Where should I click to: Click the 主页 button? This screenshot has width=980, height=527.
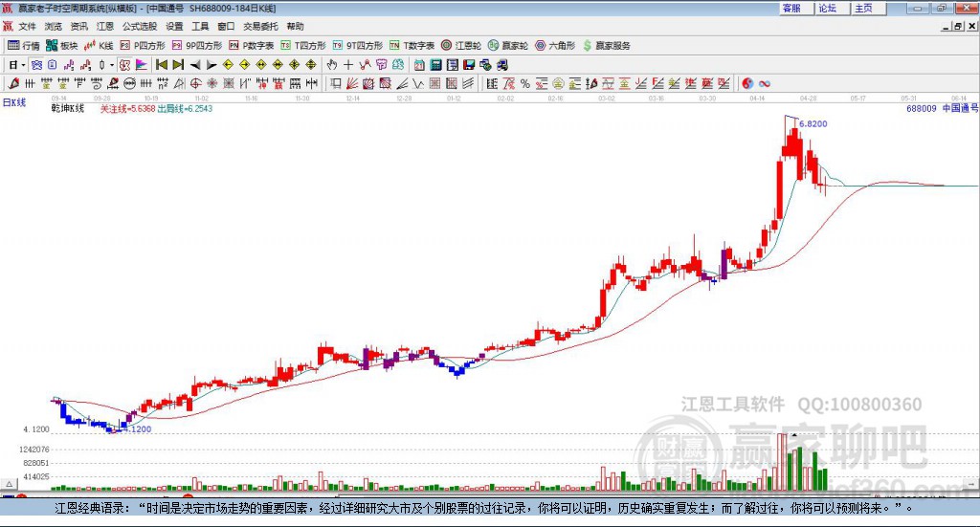coord(869,8)
